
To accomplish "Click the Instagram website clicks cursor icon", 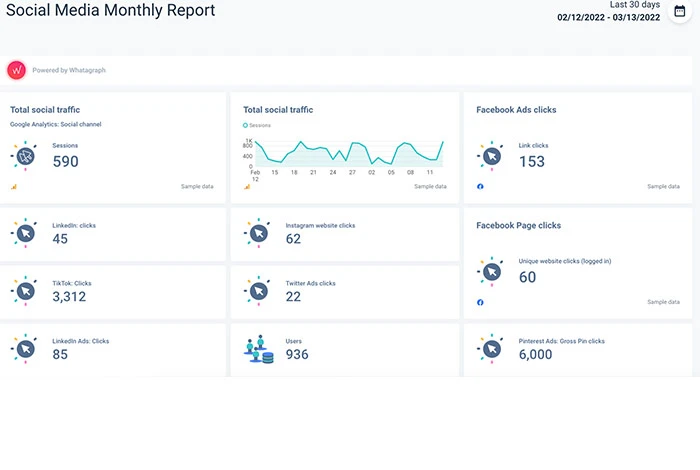I will [258, 232].
